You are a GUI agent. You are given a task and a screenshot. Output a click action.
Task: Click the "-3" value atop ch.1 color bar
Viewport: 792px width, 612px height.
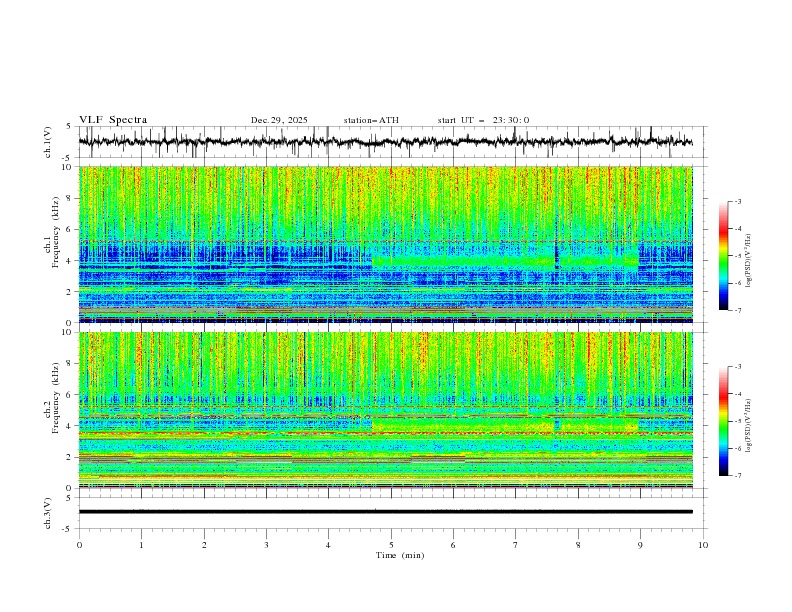click(x=737, y=201)
